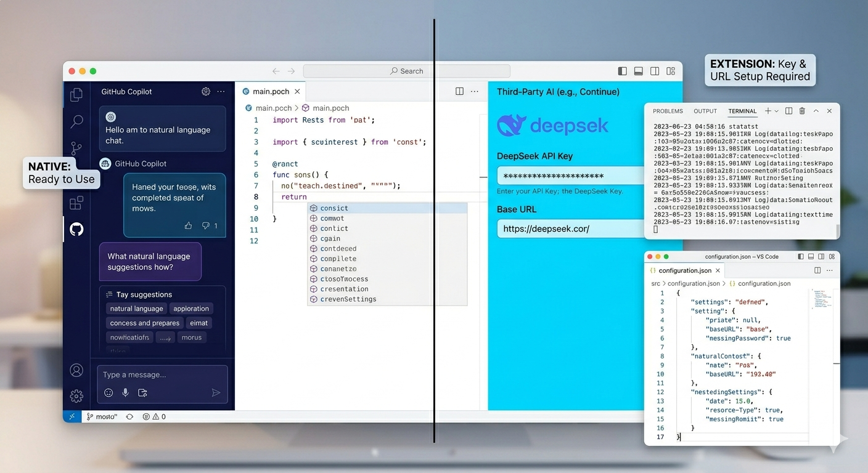Image resolution: width=868 pixels, height=473 pixels.
Task: Toggle secondary side bar in main window
Action: (x=655, y=71)
